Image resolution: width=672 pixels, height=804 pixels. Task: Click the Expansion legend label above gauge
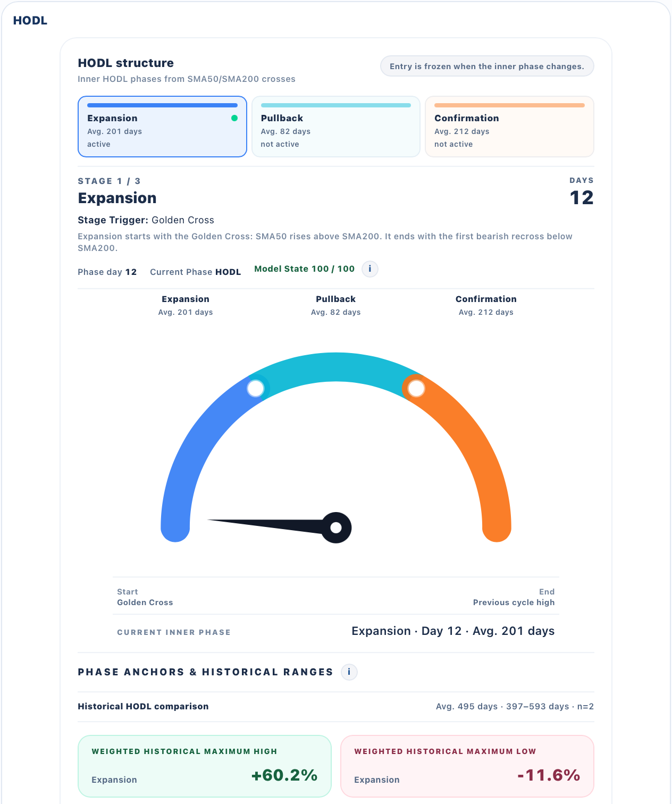point(186,299)
